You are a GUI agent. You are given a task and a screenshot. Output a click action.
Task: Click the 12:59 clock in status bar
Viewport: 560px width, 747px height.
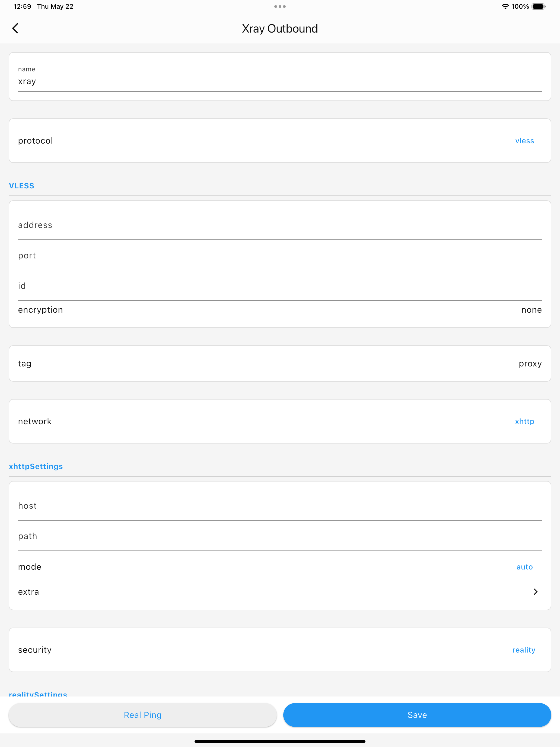[22, 7]
